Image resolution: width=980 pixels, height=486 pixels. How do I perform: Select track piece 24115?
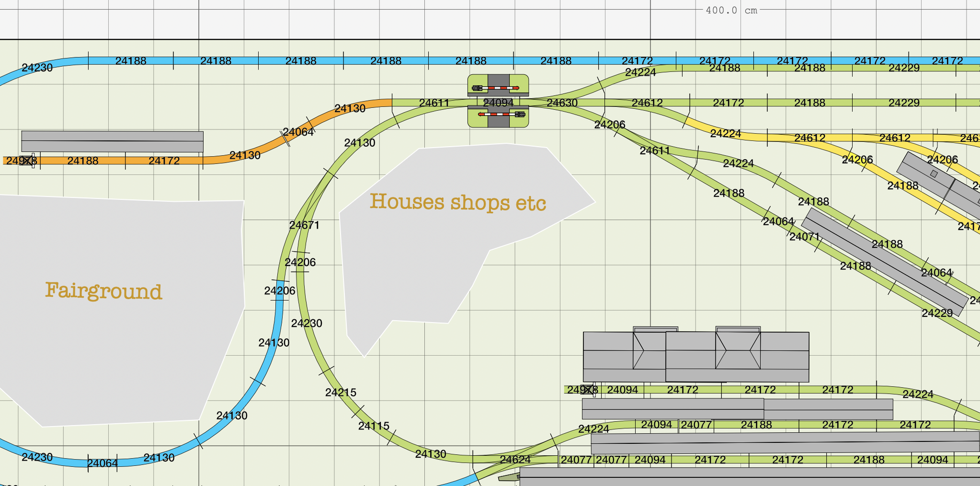click(374, 426)
